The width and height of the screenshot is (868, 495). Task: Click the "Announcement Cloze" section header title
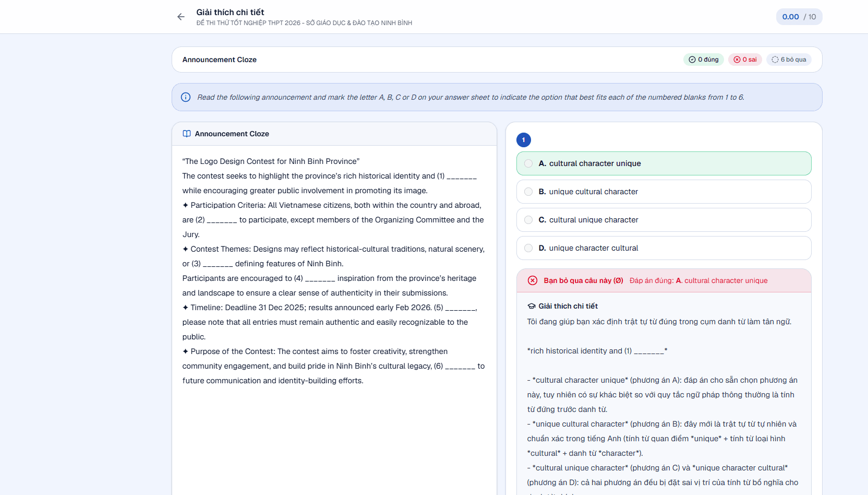point(220,60)
